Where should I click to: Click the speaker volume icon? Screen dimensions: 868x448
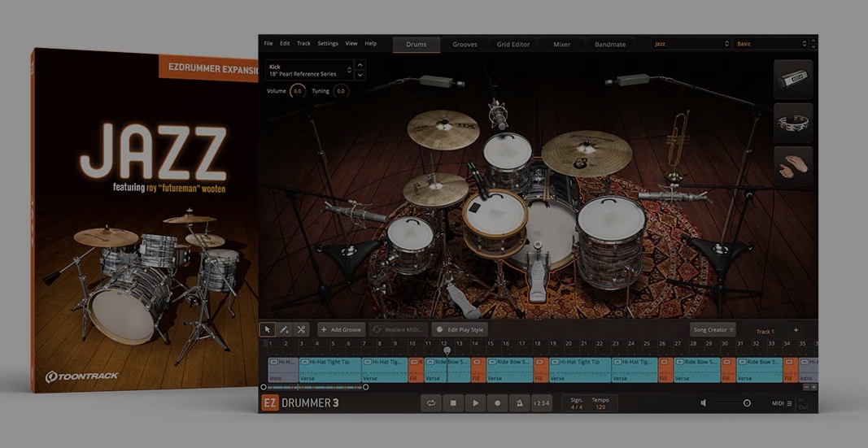coord(704,403)
